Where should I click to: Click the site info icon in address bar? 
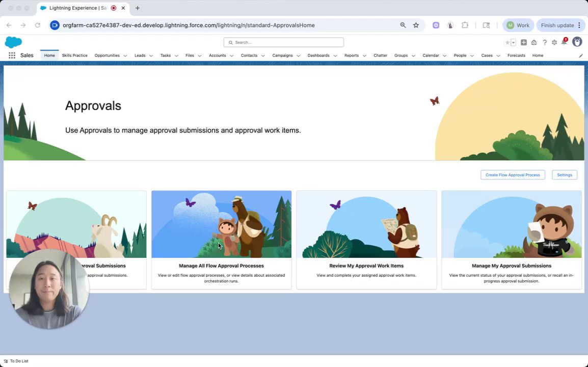tap(55, 25)
